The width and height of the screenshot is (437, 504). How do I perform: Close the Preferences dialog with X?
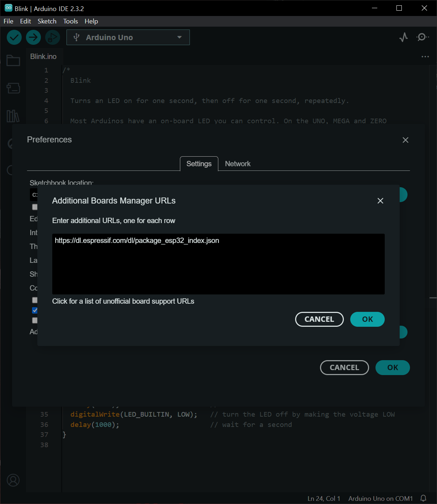click(x=405, y=140)
